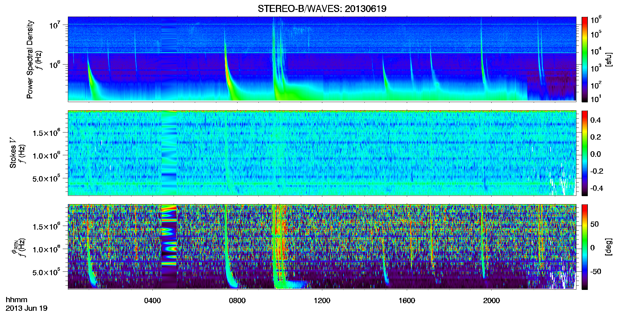Click the 0400 time tick label
This screenshot has height=332, width=644.
coord(152,301)
